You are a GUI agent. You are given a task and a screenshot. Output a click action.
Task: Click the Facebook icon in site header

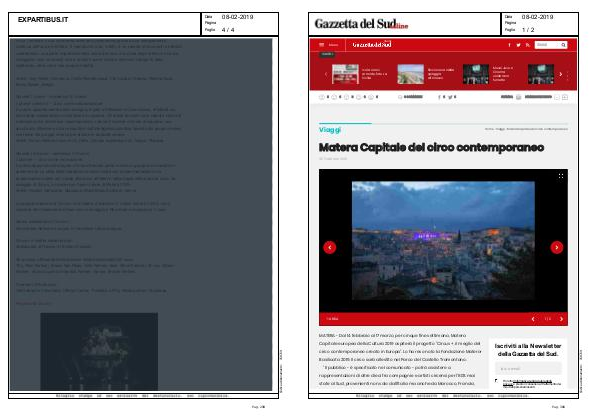pos(510,45)
